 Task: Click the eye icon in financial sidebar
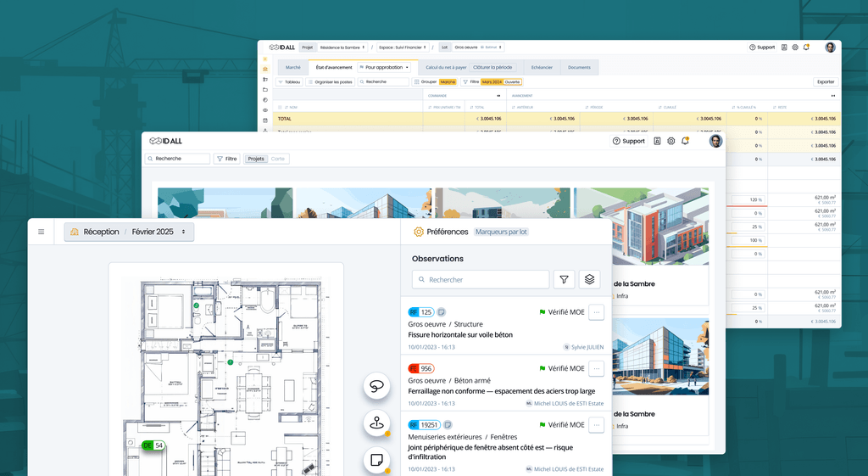point(265,110)
